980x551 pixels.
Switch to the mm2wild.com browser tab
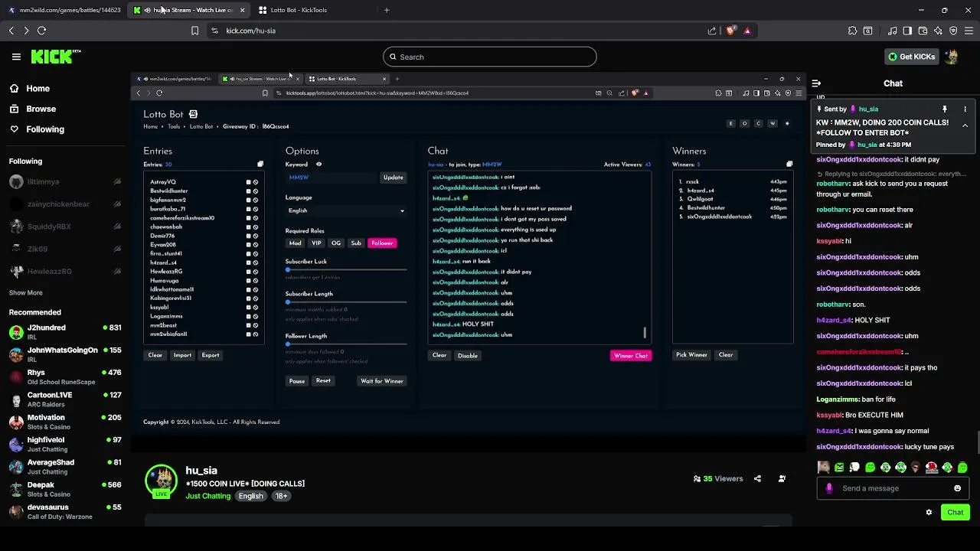click(64, 10)
